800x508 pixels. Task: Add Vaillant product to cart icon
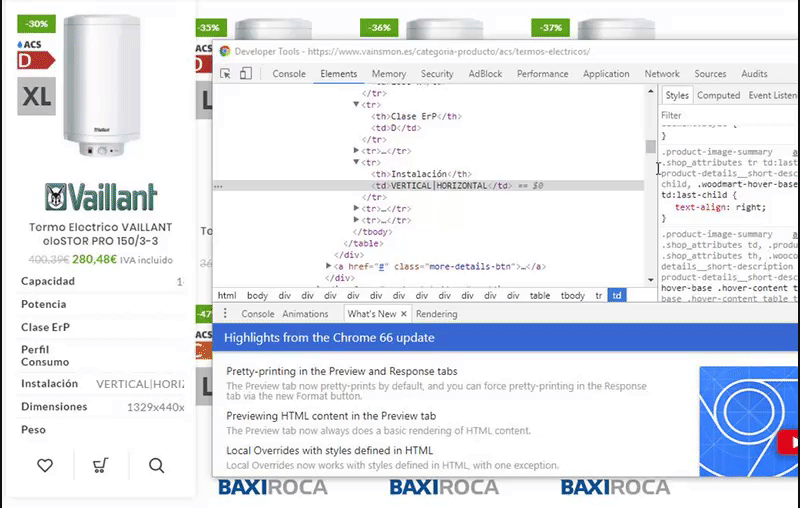point(100,465)
